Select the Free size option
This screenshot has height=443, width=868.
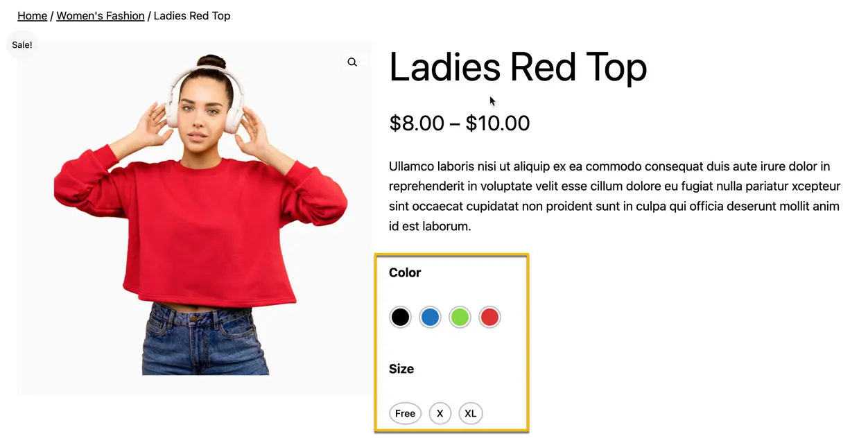405,414
